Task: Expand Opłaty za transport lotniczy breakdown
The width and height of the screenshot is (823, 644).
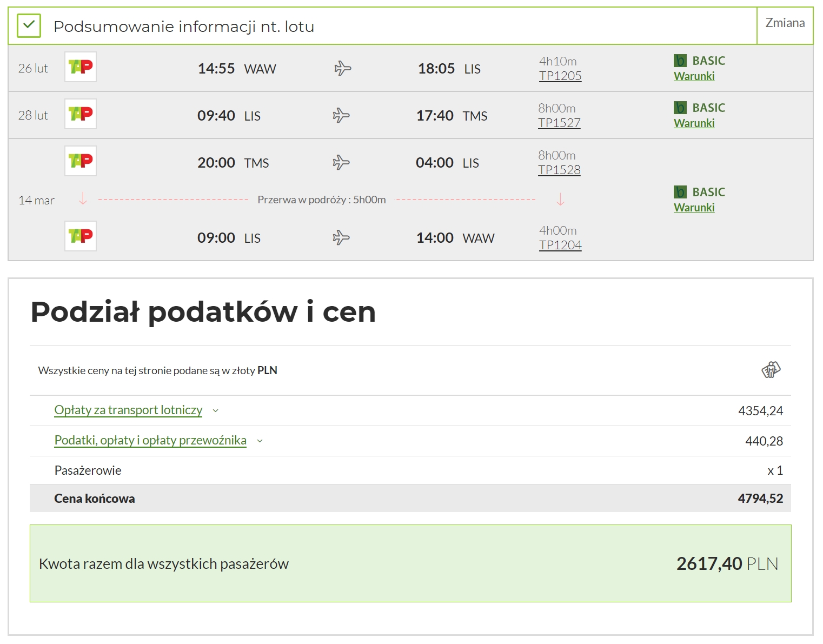Action: click(128, 410)
